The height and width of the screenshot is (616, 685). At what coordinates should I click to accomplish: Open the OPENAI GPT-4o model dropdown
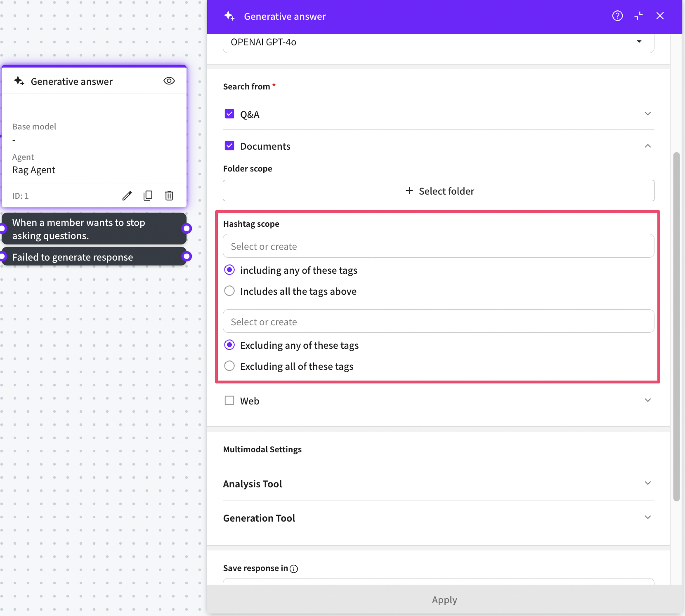(x=438, y=42)
